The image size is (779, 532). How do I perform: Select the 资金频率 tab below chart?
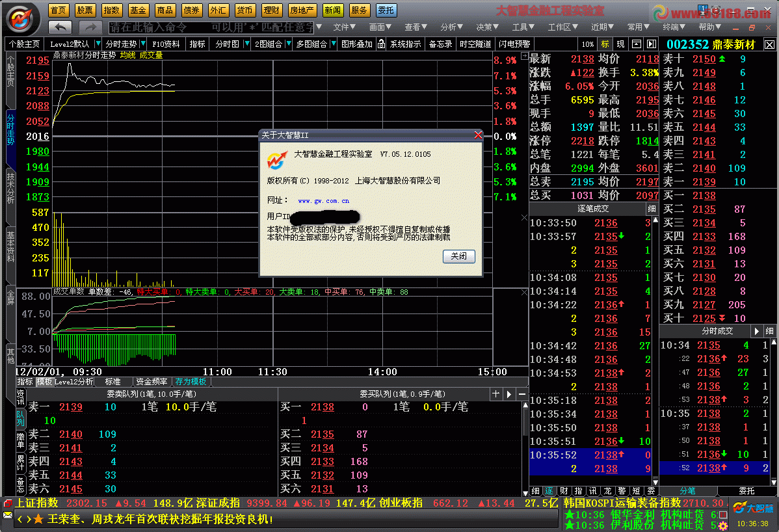[152, 382]
